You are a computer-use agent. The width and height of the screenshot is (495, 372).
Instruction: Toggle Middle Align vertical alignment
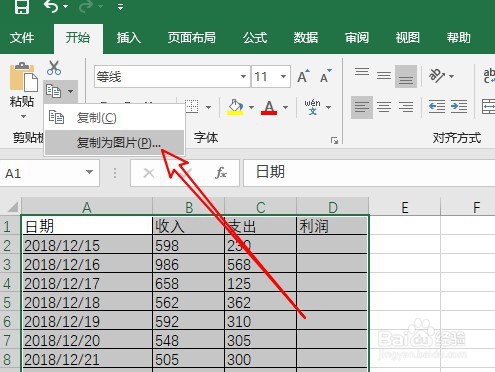click(384, 76)
